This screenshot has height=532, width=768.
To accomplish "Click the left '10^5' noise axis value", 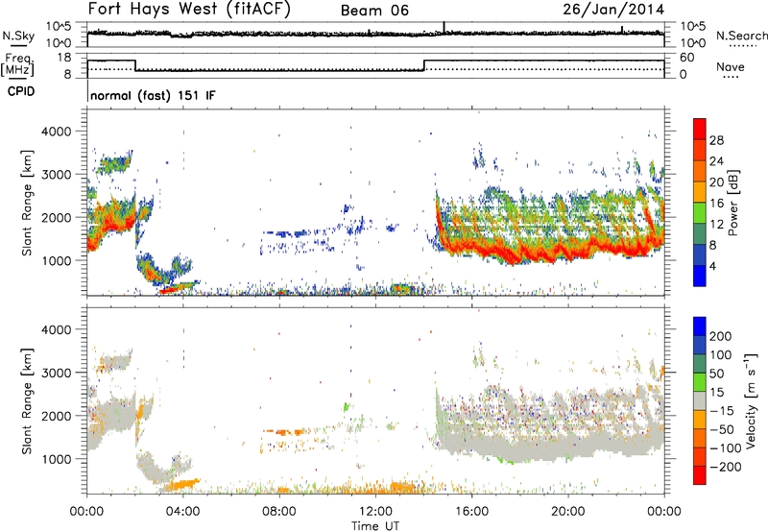I will point(59,27).
